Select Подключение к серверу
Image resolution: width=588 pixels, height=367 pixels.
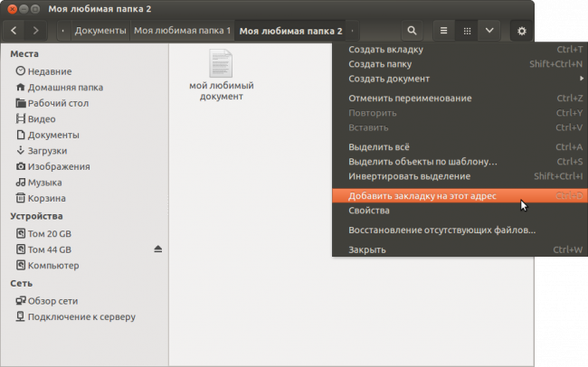tap(81, 316)
